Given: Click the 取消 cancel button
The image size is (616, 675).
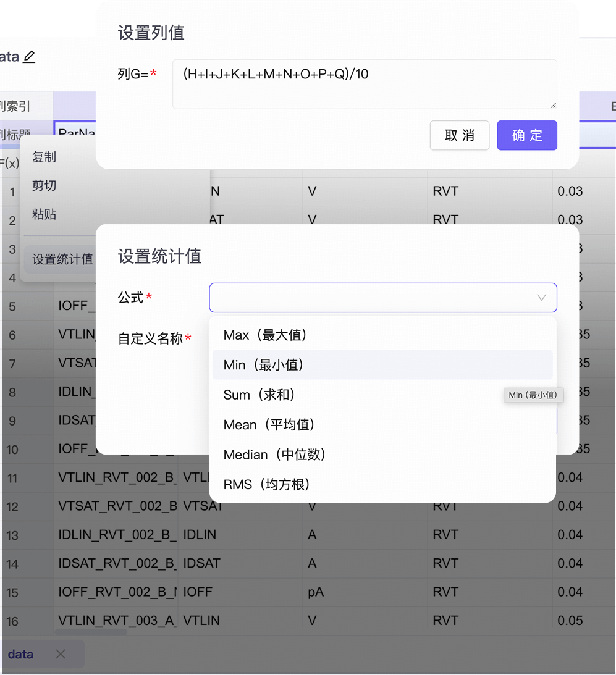Looking at the screenshot, I should (x=459, y=135).
